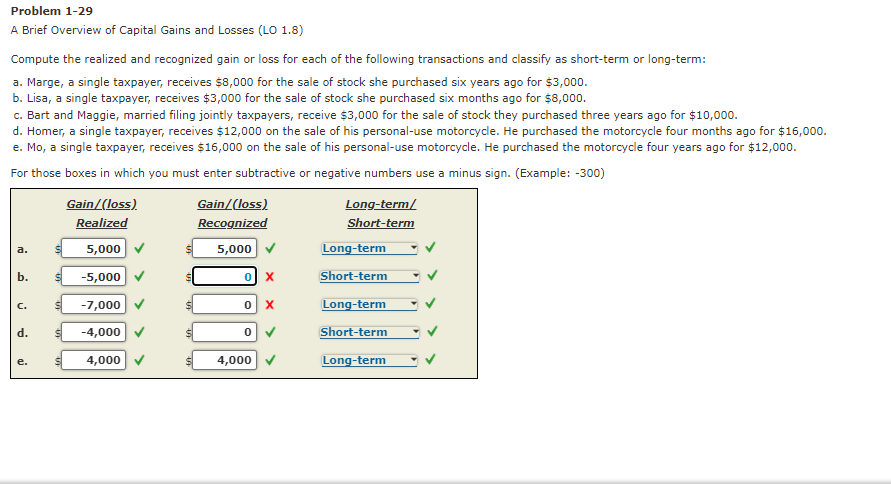This screenshot has width=891, height=484.
Task: Click the Long-term/Short-term column header
Action: click(x=381, y=213)
